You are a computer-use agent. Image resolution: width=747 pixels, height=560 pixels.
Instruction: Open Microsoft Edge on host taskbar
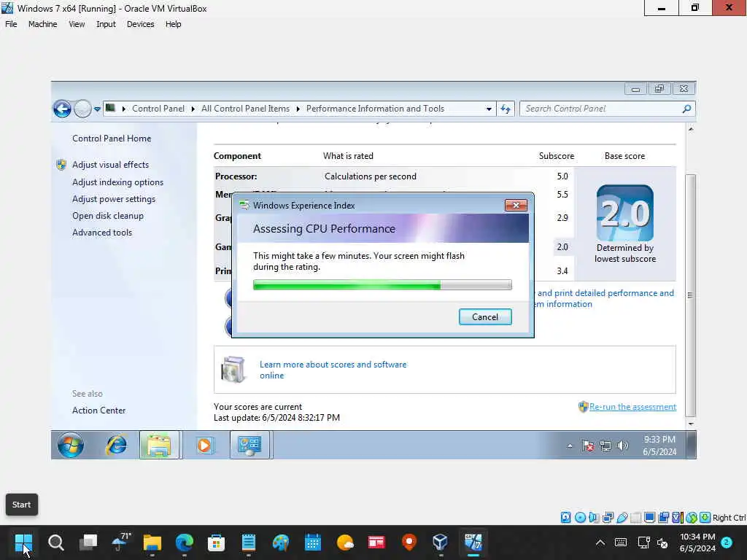tap(185, 542)
